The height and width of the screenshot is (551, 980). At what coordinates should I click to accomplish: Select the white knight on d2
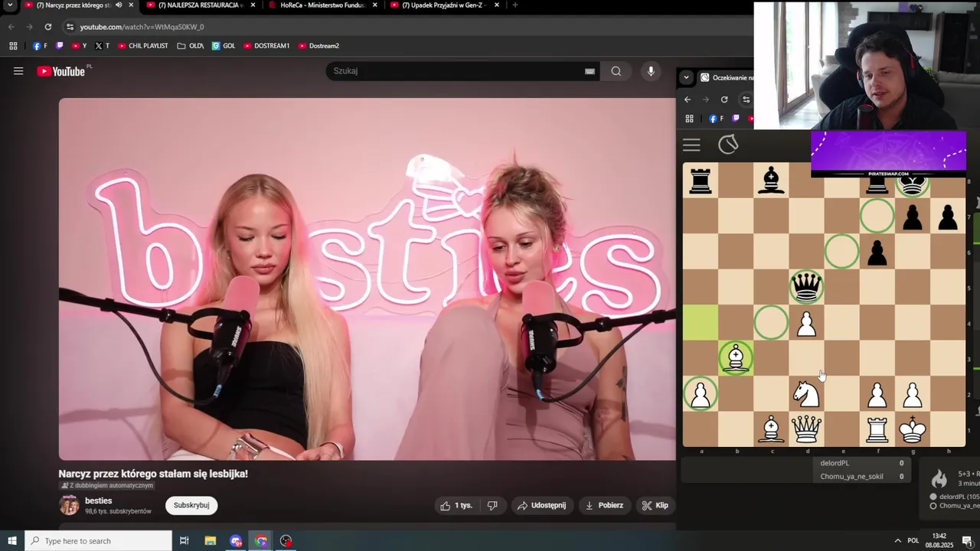click(806, 393)
